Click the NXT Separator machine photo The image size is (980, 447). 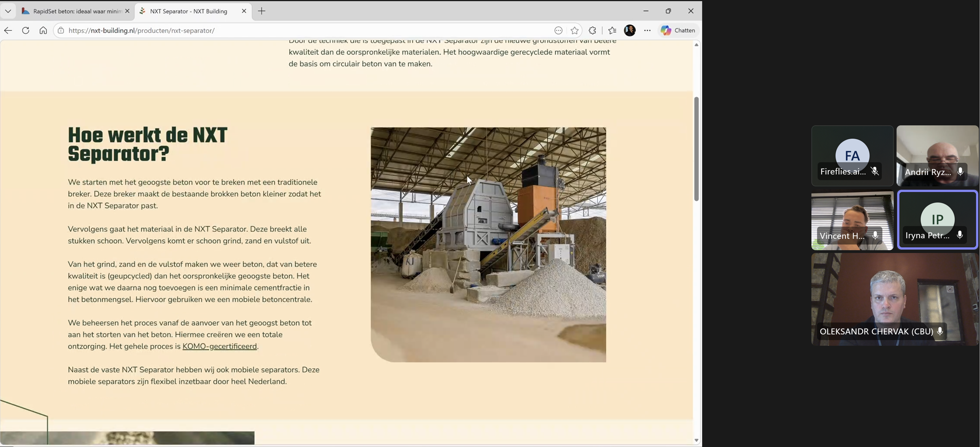(488, 245)
